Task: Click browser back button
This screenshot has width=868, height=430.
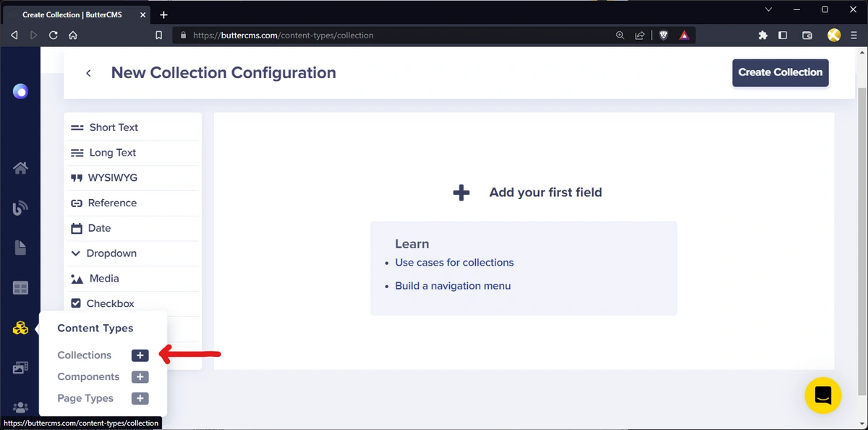Action: (x=14, y=35)
